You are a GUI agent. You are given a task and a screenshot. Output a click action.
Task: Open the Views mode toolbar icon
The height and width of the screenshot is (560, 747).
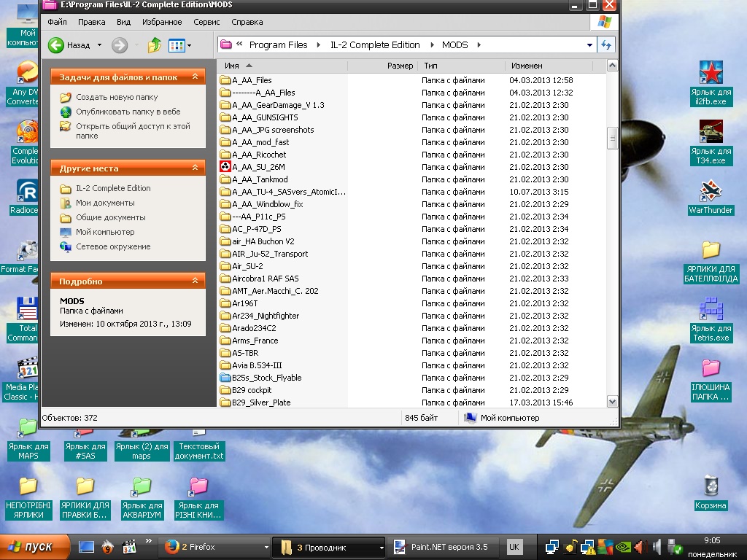[x=177, y=45]
